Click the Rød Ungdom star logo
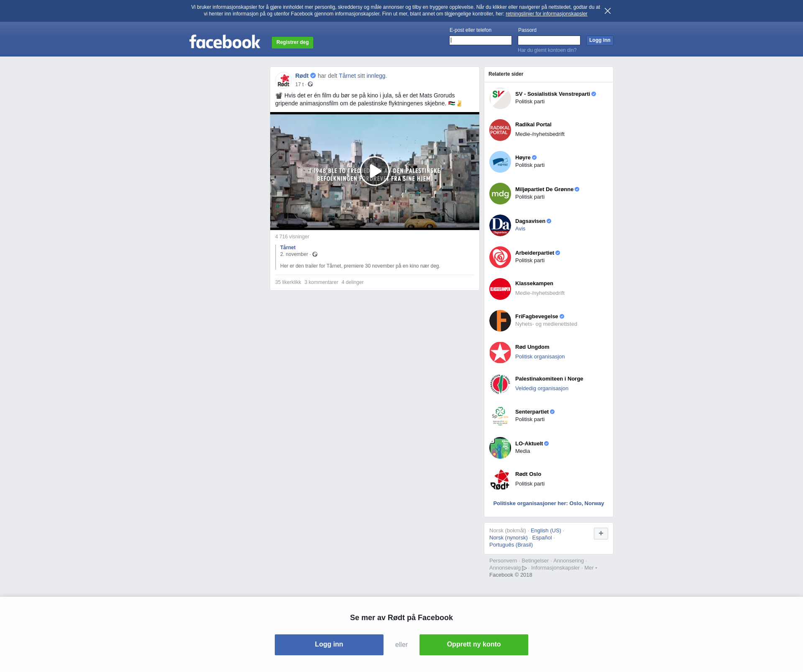Image resolution: width=803 pixels, height=672 pixels. click(x=500, y=353)
